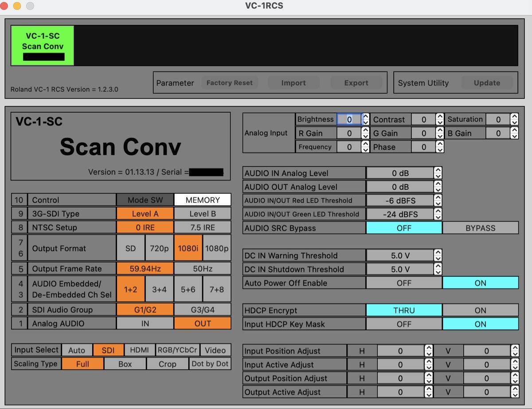Set Input Select to Video
532x409 pixels.
(215, 350)
